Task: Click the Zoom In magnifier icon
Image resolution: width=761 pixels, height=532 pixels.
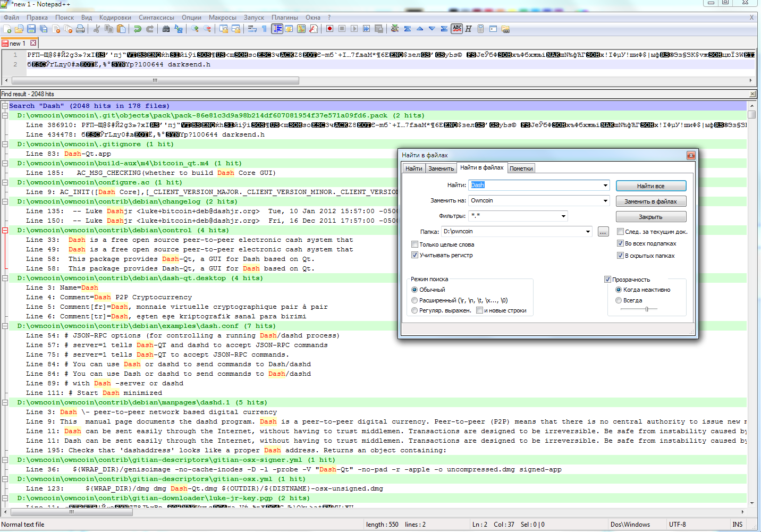Action: pos(195,29)
